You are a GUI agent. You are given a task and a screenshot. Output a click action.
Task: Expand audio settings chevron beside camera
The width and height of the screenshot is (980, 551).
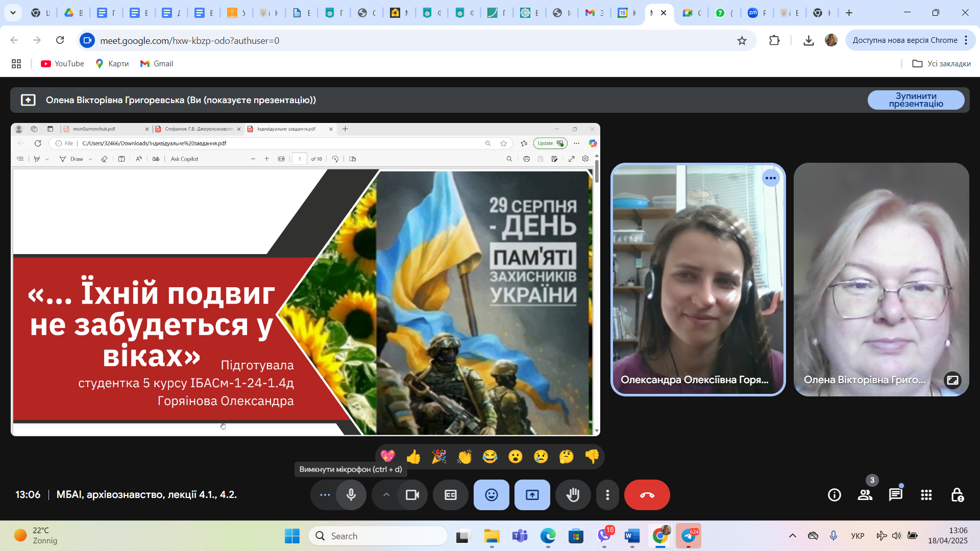[x=386, y=495]
